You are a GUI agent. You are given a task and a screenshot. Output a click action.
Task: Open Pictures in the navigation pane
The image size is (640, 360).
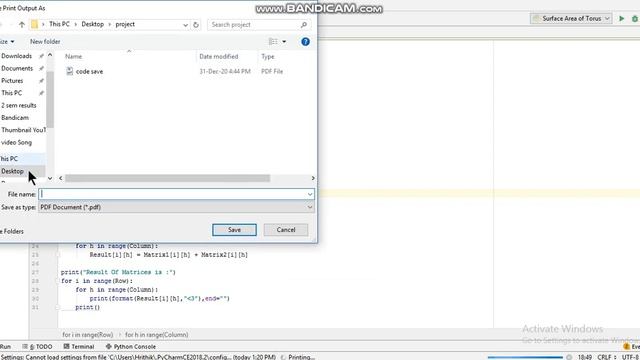click(12, 80)
